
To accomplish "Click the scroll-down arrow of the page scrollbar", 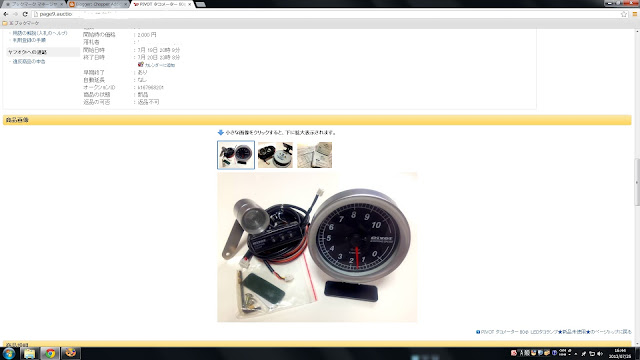I will (x=637, y=344).
